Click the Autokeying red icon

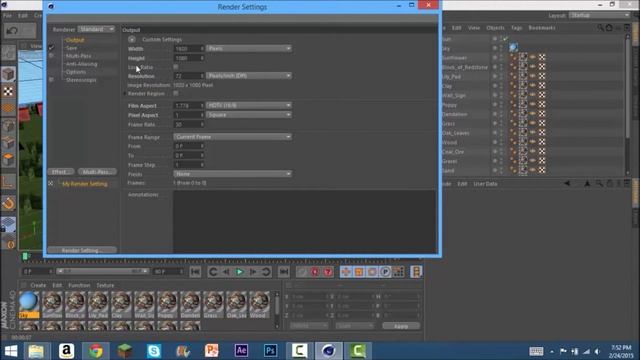328,272
